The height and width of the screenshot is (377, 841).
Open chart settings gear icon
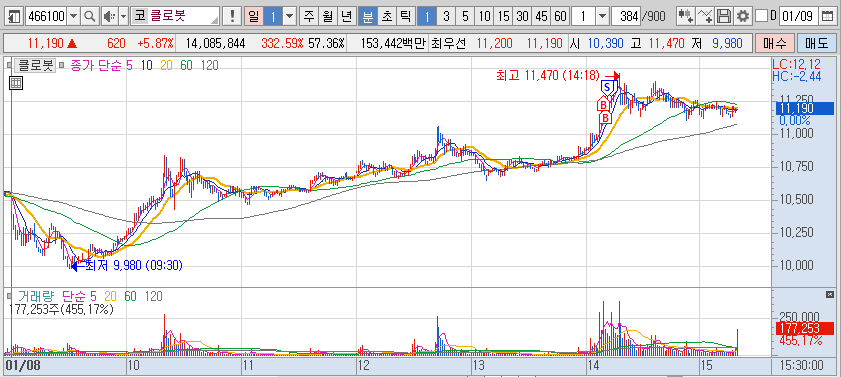tap(743, 16)
